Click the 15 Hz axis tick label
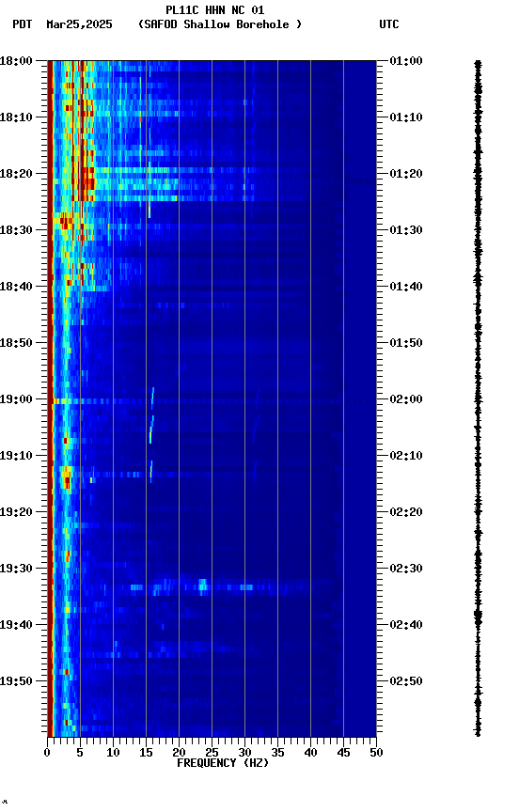 coord(146,753)
